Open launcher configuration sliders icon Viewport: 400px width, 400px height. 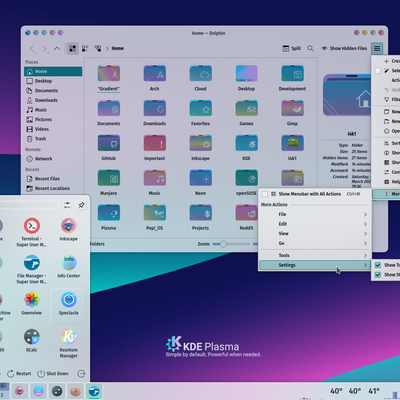pyautogui.click(x=67, y=205)
